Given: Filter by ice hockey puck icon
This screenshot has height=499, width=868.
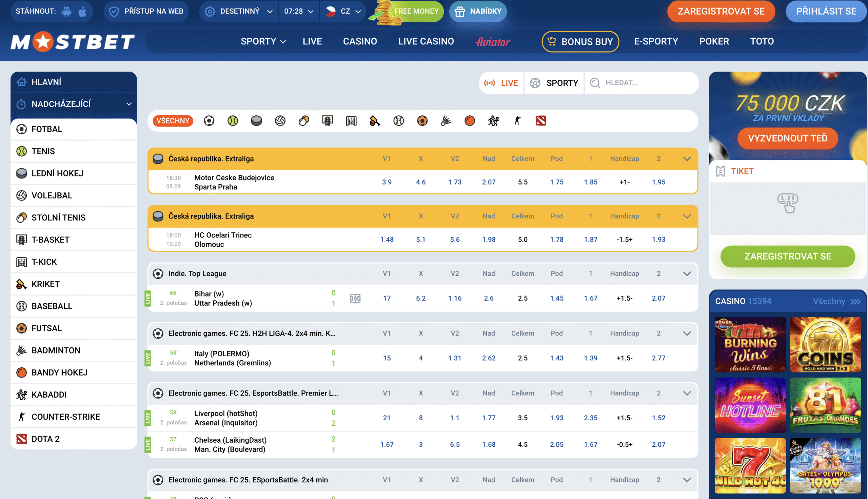Looking at the screenshot, I should click(256, 121).
